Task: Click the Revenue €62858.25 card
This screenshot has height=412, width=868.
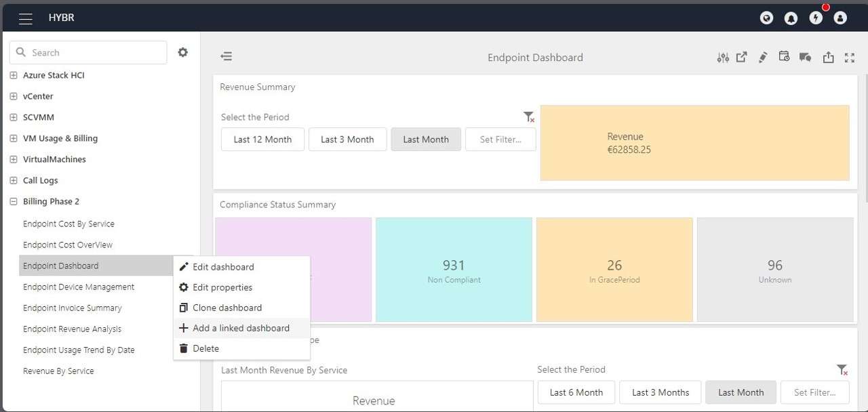Action: coord(694,143)
